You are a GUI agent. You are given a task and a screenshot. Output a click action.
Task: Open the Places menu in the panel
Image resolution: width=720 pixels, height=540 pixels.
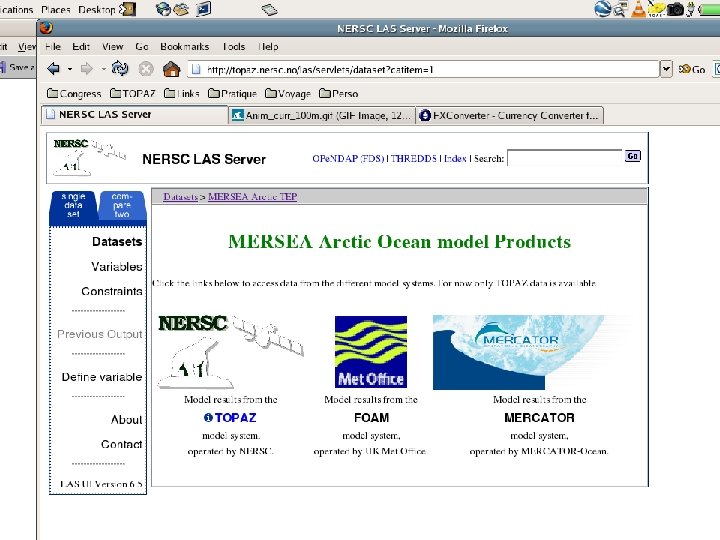(x=56, y=9)
